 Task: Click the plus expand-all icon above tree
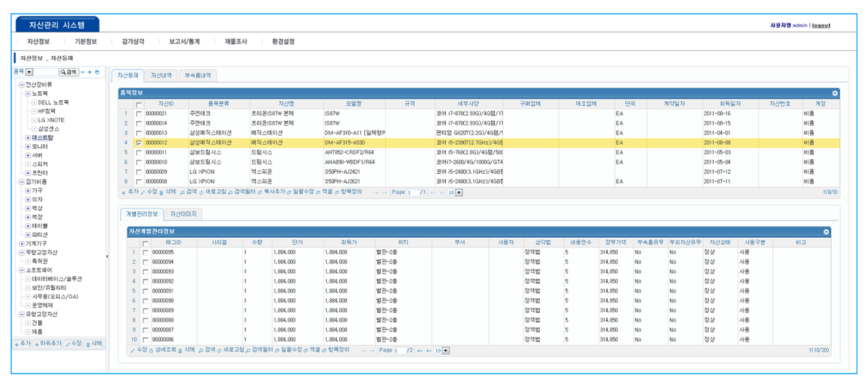(90, 72)
